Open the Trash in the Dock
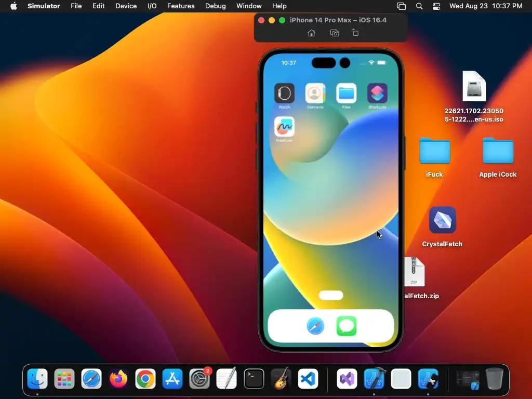 pyautogui.click(x=495, y=379)
